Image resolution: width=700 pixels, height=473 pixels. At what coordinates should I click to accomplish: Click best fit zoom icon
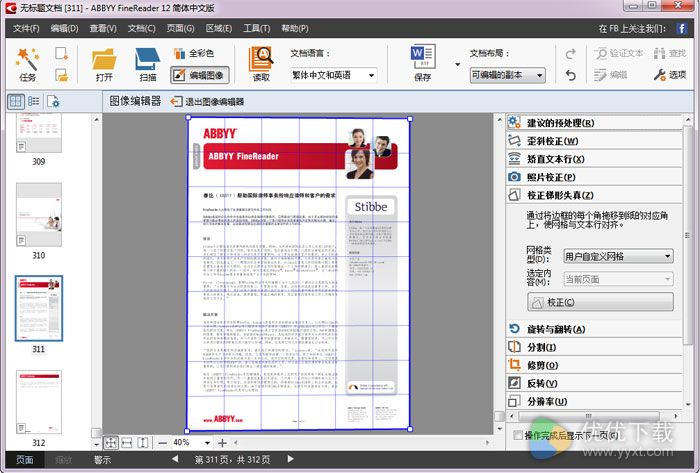111,443
